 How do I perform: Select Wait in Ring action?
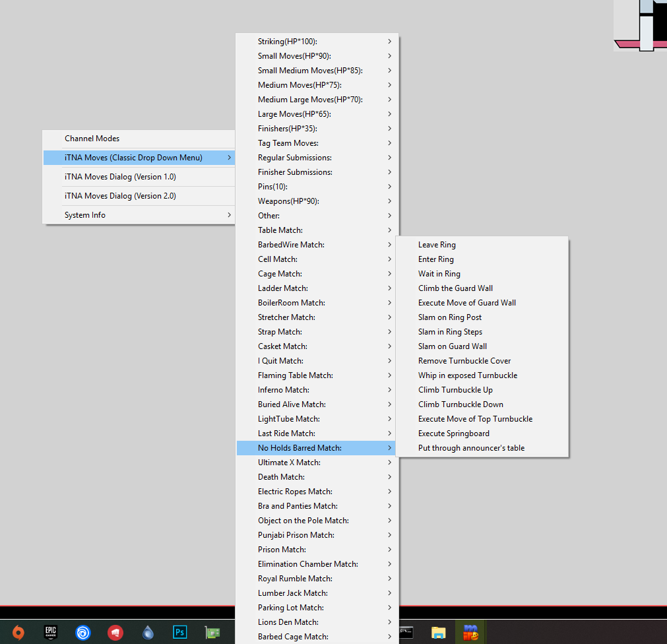tap(482, 274)
